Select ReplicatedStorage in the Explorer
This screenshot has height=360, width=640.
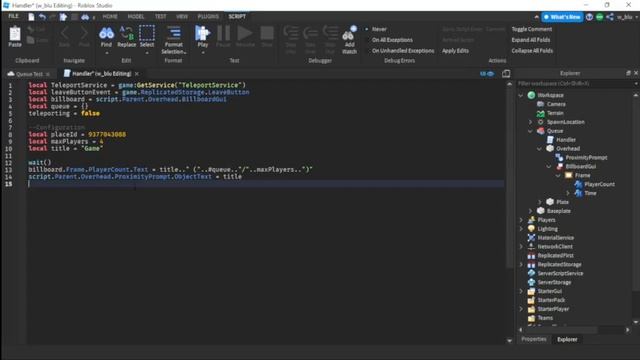pos(559,264)
